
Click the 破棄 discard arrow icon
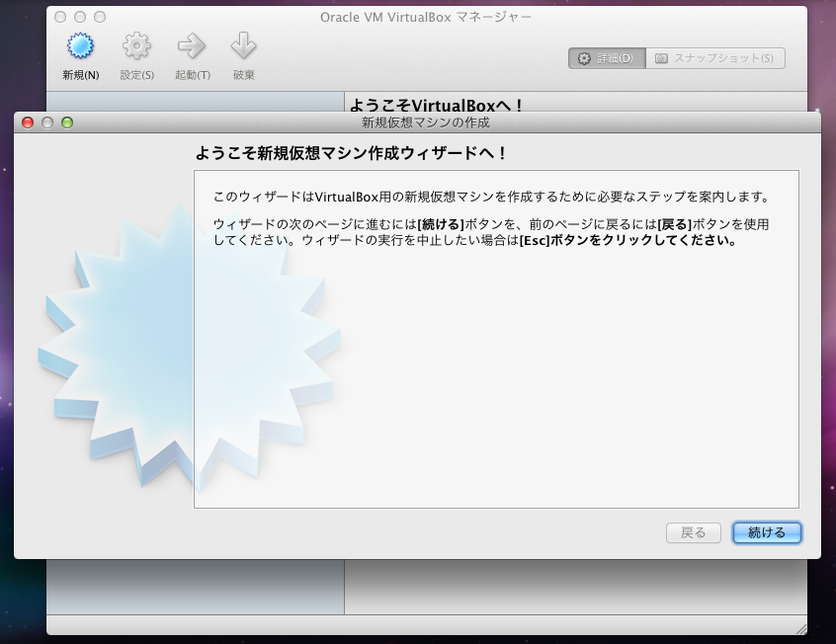click(244, 46)
